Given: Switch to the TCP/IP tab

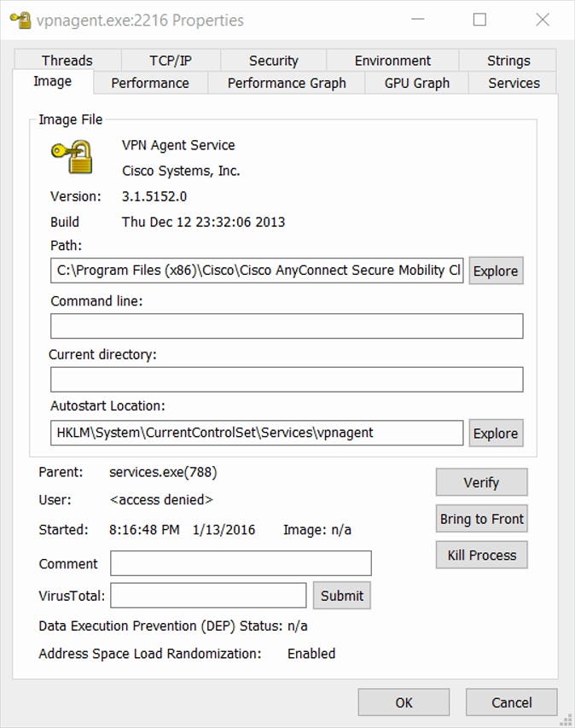Looking at the screenshot, I should [x=171, y=61].
